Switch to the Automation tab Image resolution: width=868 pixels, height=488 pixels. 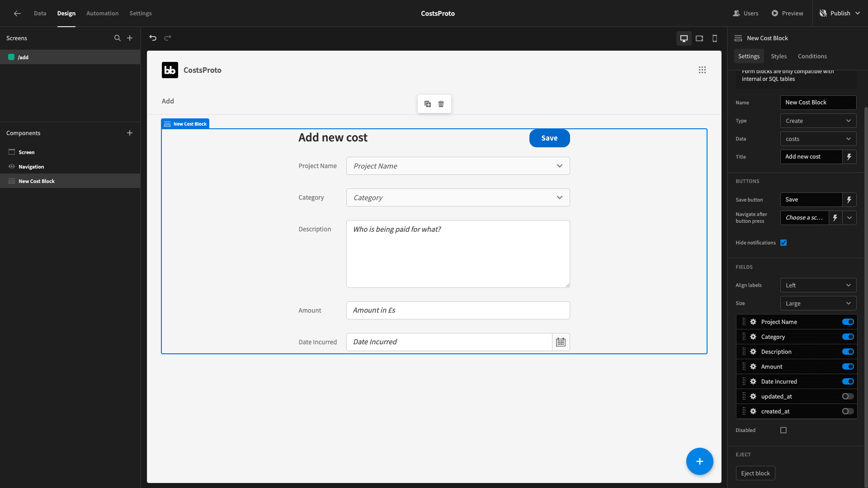[x=102, y=14]
